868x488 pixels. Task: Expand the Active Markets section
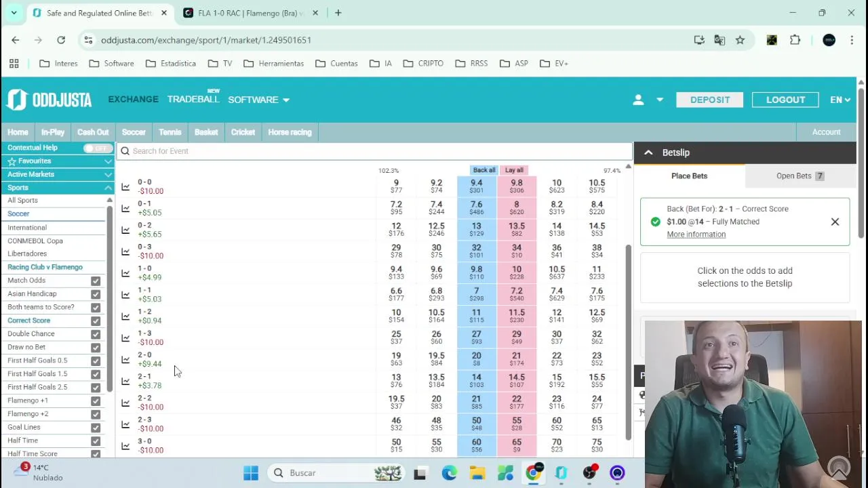108,175
